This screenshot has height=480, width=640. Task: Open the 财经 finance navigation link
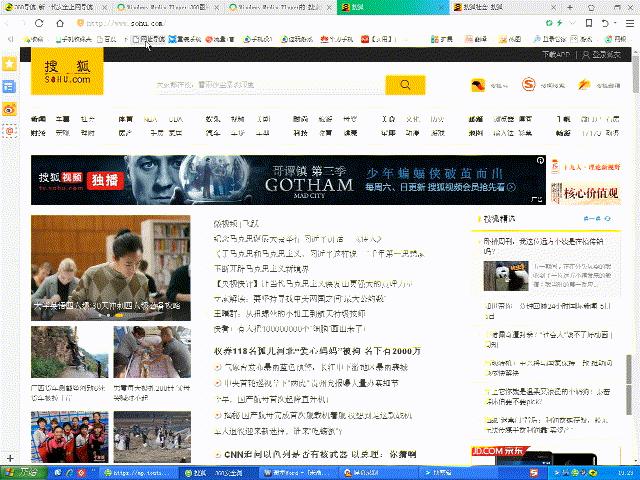(x=38, y=133)
